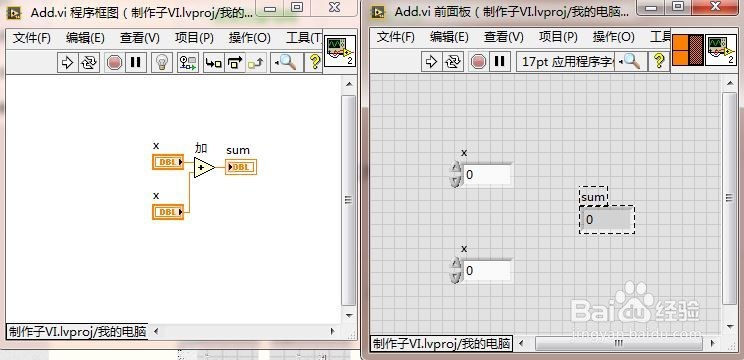Viewport: 744px width, 360px height.
Task: Open 编辑(E) menu in block diagram window
Action: tap(85, 38)
